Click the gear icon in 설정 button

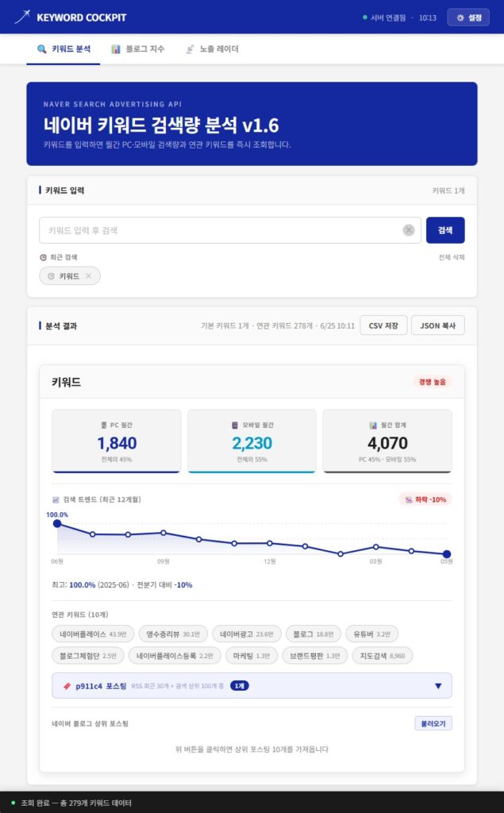(x=460, y=17)
